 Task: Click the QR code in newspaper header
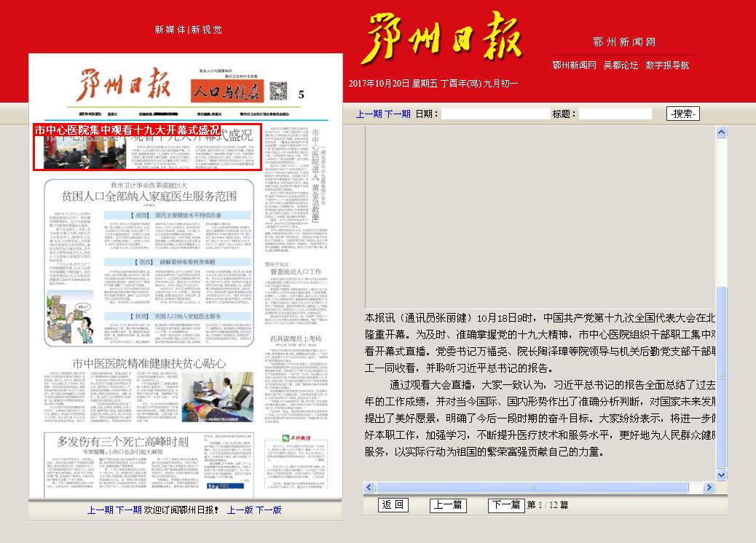tap(278, 91)
